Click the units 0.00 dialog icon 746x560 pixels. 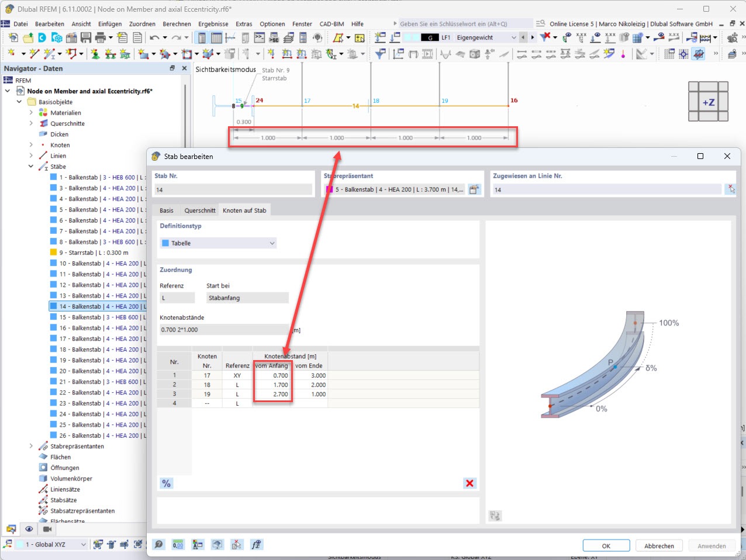point(178,544)
